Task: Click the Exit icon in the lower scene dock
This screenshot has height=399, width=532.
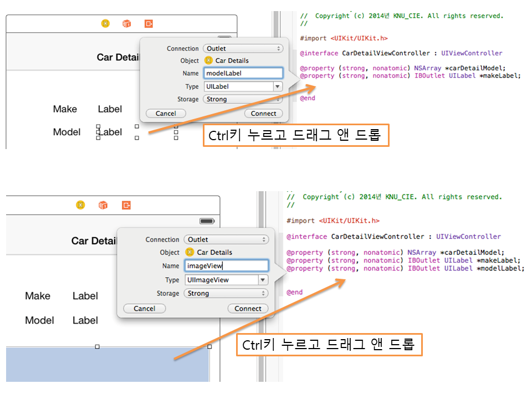Action: click(126, 205)
